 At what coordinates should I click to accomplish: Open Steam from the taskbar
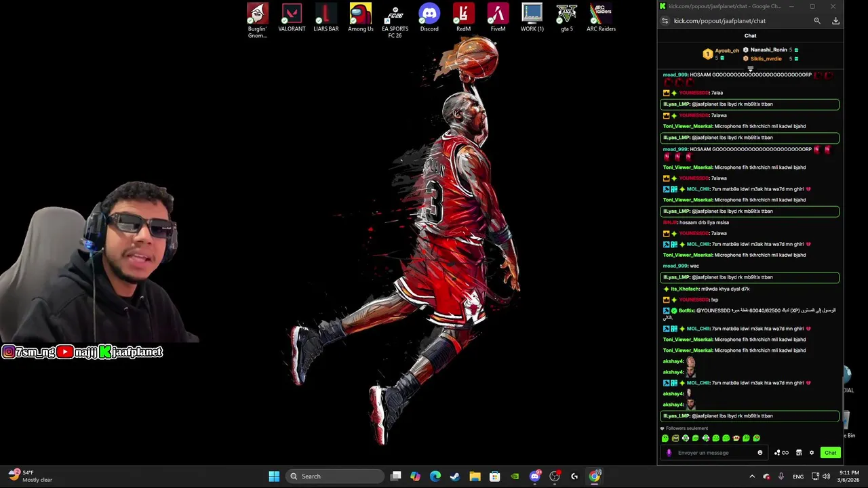pyautogui.click(x=455, y=476)
